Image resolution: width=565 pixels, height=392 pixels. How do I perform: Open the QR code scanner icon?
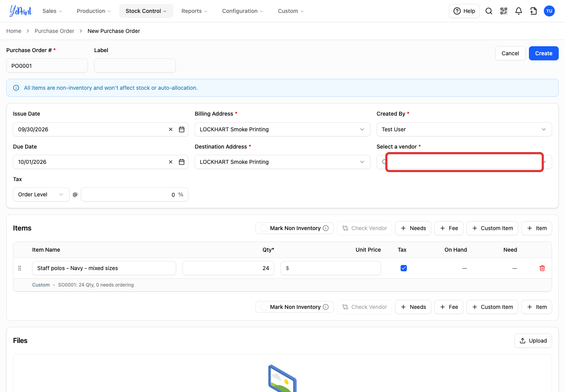tap(504, 11)
